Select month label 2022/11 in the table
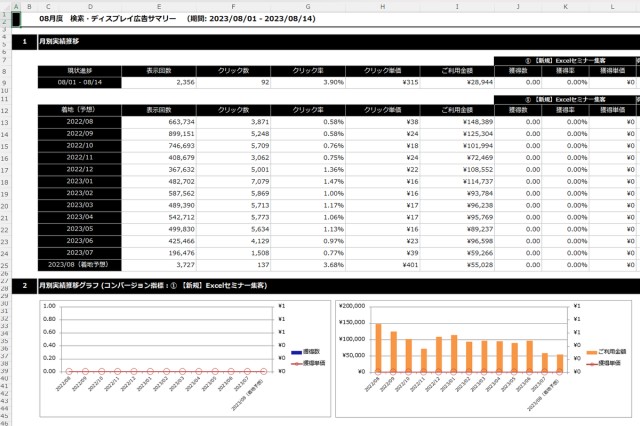Viewport: 640px width, 426px height. (80, 158)
